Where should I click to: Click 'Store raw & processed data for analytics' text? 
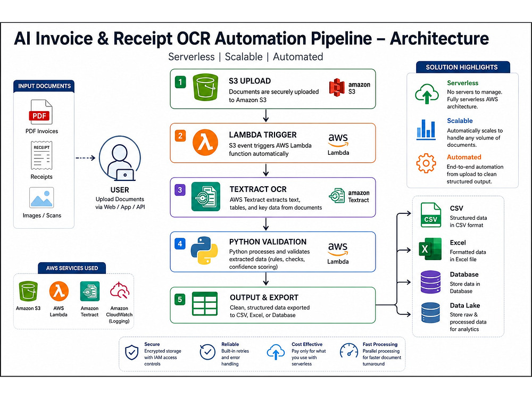click(468, 322)
